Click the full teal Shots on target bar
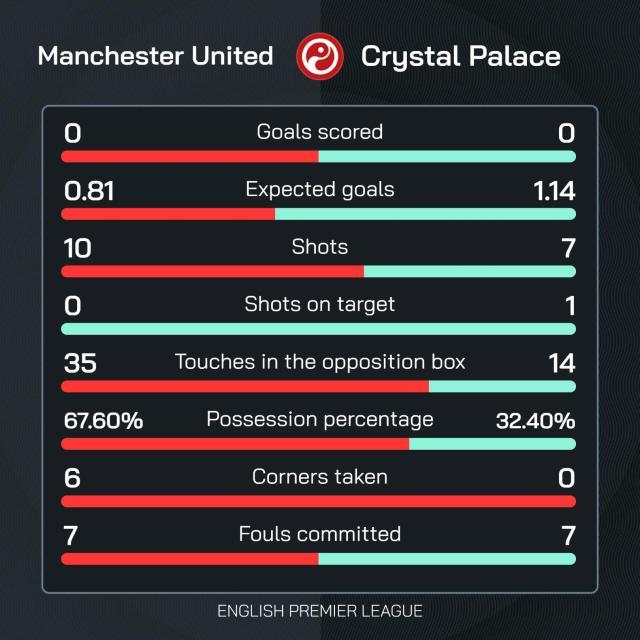Image resolution: width=640 pixels, height=640 pixels. pyautogui.click(x=320, y=328)
